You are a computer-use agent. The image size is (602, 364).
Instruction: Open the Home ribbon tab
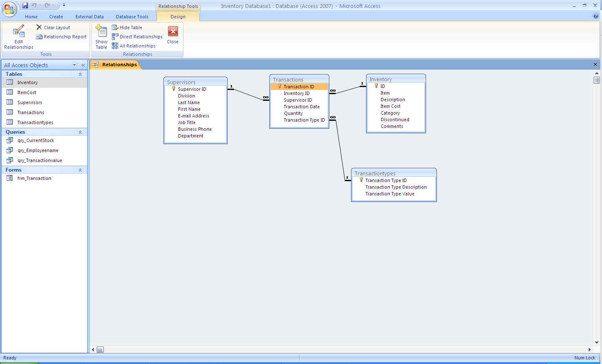(x=31, y=17)
